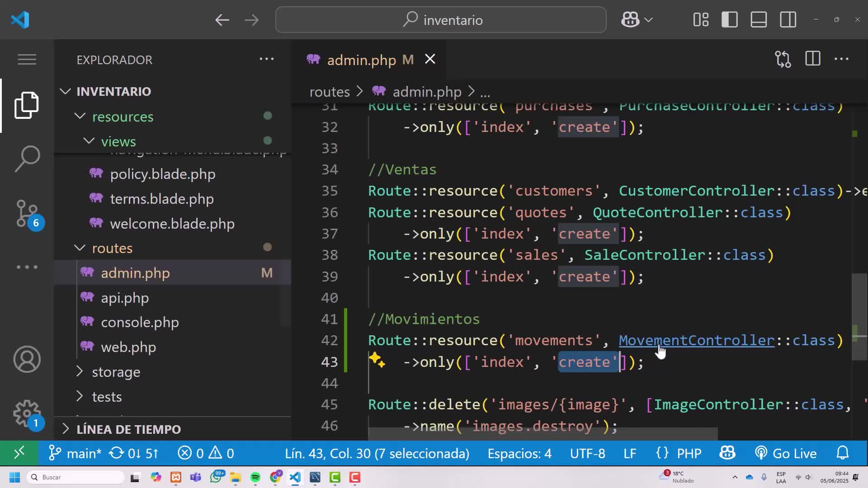Follow the MovementController link on line 42
Image resolution: width=868 pixels, height=488 pixels.
(x=696, y=340)
